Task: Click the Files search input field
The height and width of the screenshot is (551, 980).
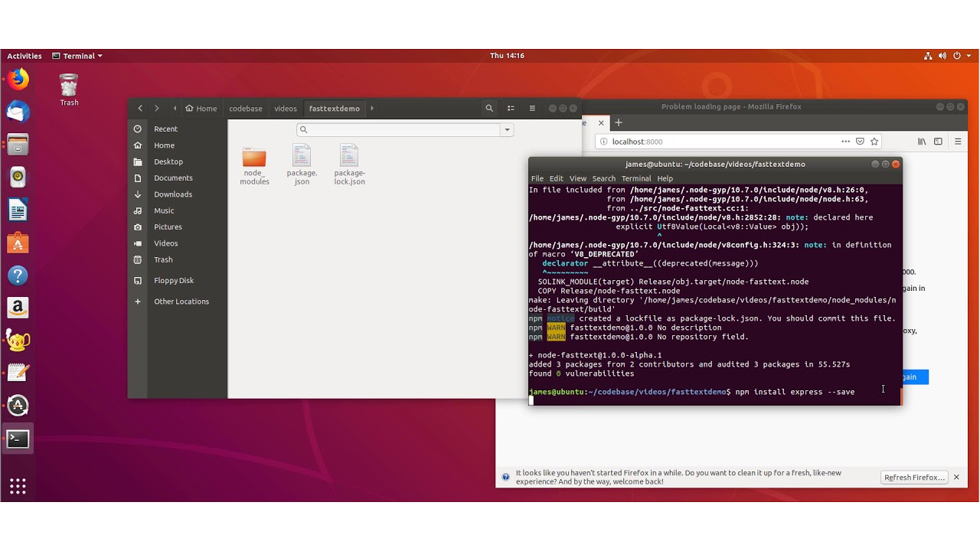Action: (x=399, y=130)
